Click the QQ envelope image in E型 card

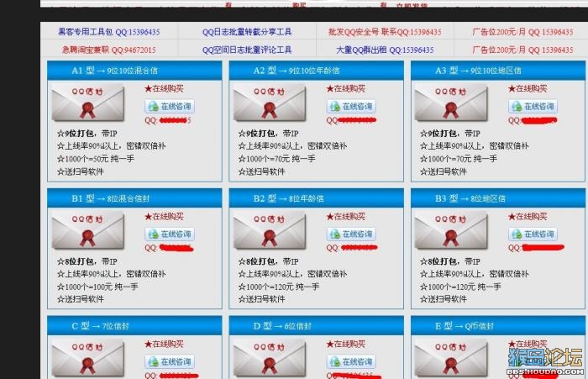451,358
